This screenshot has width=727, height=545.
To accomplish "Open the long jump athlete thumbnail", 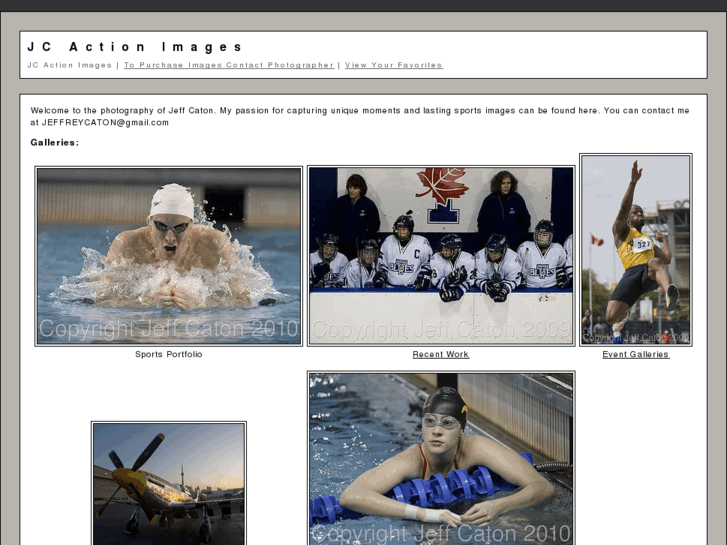I will pos(636,250).
